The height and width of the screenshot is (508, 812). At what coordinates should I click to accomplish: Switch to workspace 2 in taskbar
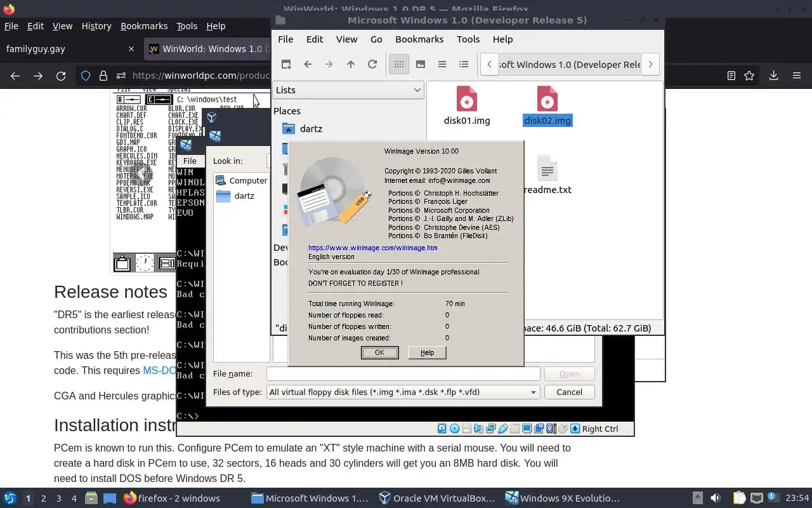point(44,498)
